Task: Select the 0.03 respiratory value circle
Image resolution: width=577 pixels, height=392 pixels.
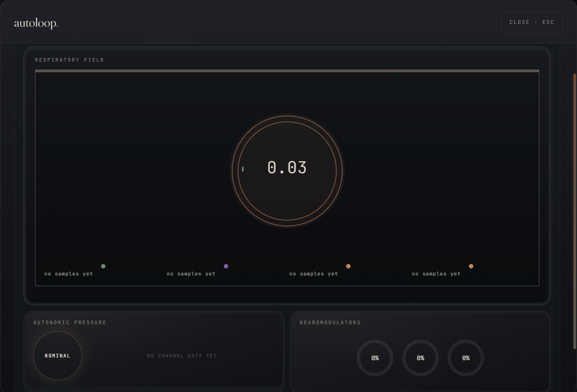Action: [287, 171]
